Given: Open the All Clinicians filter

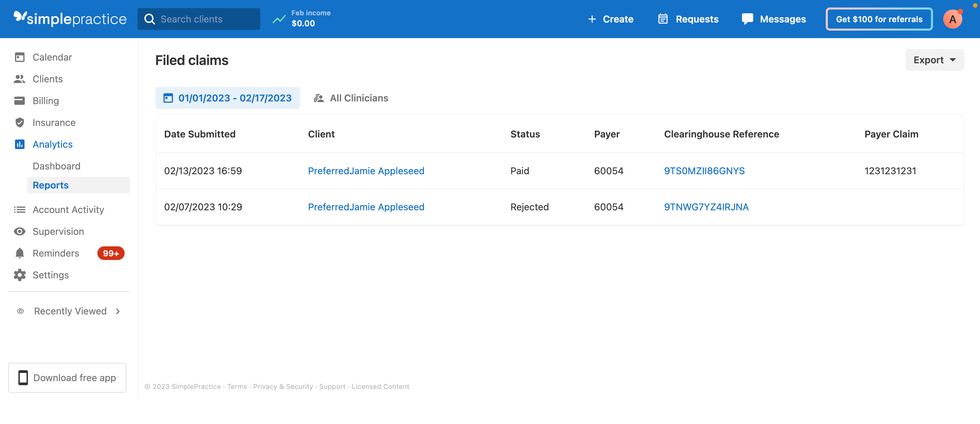Looking at the screenshot, I should pyautogui.click(x=351, y=98).
